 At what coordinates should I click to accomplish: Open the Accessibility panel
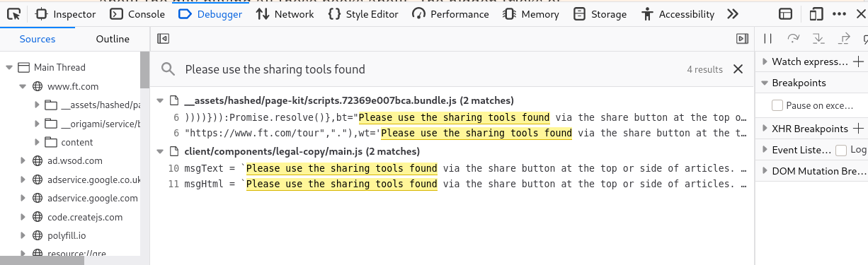pos(678,14)
